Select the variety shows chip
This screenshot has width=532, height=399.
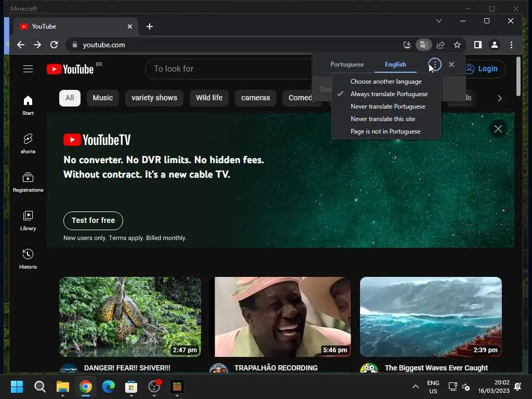click(154, 98)
